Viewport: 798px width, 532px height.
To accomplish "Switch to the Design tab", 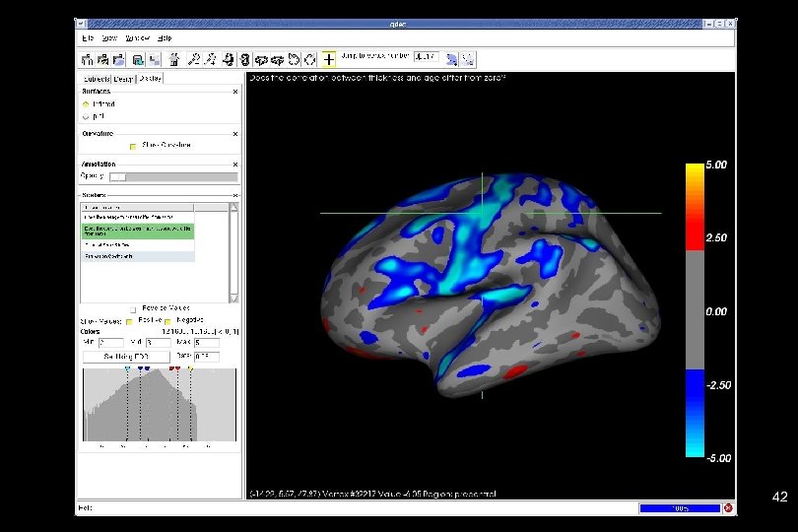I will coord(123,78).
